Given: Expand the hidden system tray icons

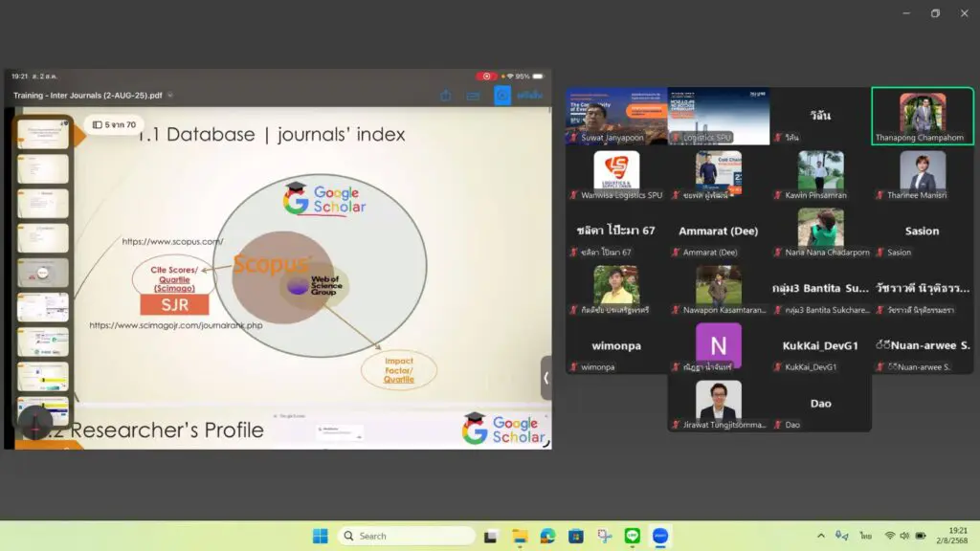Looking at the screenshot, I should (x=820, y=536).
